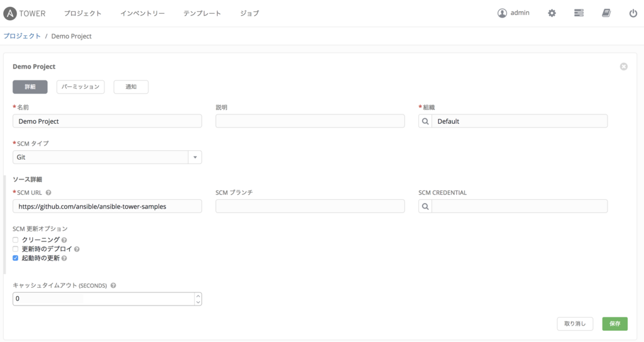Switch to the 詳細 tab
This screenshot has height=342, width=644.
pyautogui.click(x=30, y=87)
